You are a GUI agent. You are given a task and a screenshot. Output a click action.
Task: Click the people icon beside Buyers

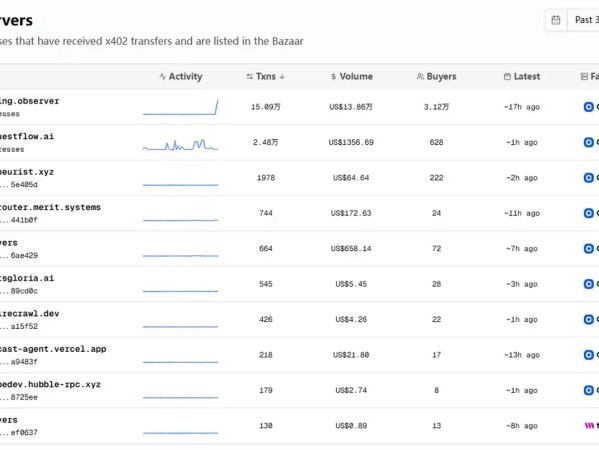point(420,76)
